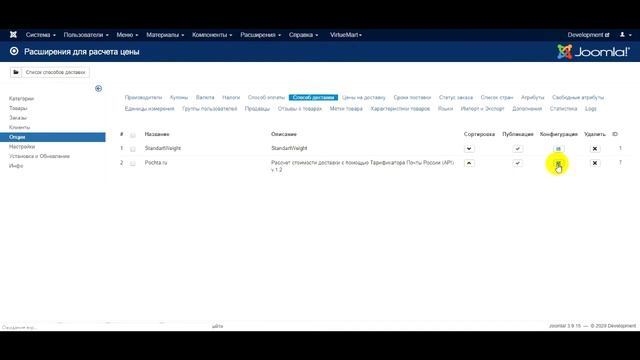Switch to Купоны tab
Screen dimensions: 640x360
[179, 98]
